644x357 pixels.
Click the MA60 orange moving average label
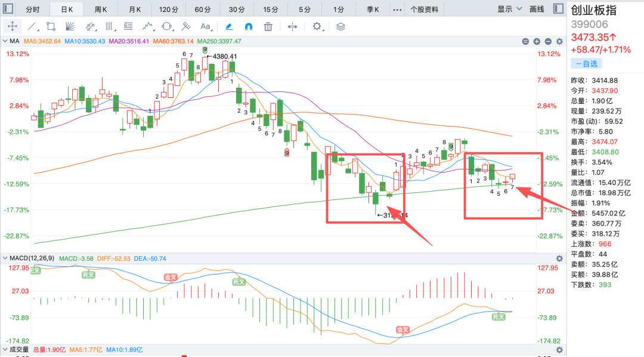click(x=174, y=41)
